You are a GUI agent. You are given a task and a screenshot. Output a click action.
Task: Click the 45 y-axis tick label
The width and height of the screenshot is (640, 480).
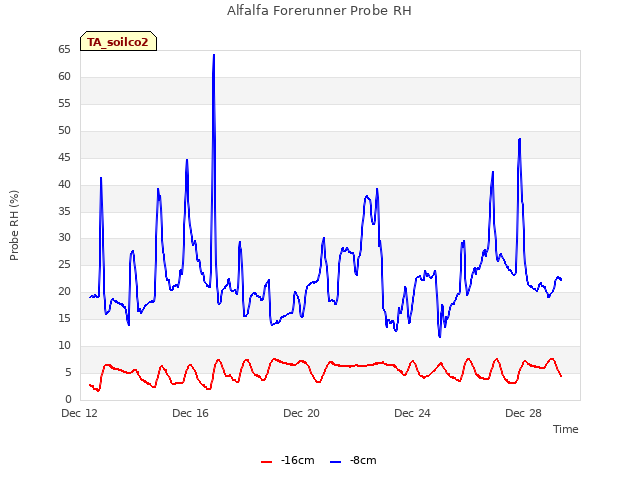[x=64, y=158]
